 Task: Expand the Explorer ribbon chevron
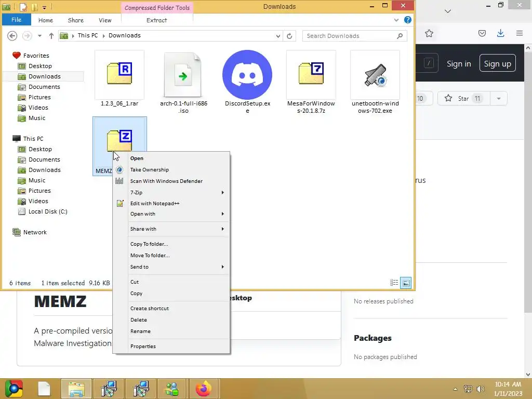tap(396, 20)
